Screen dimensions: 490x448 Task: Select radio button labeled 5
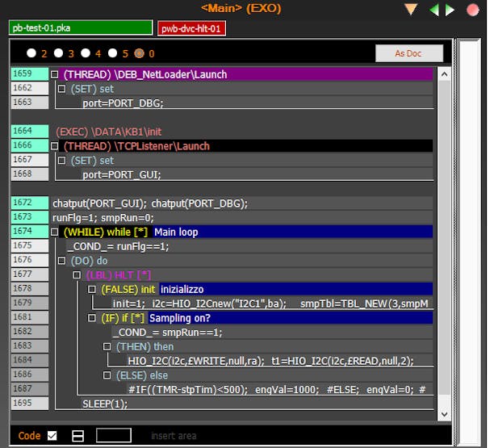click(x=112, y=53)
